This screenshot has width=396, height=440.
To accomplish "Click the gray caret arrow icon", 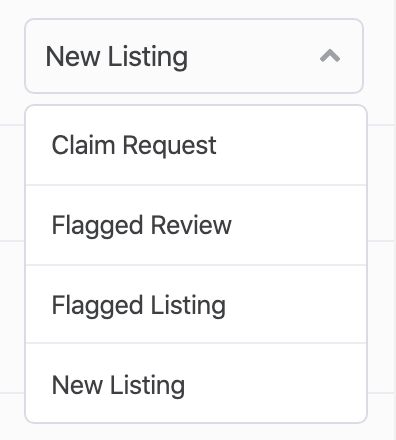I will (x=330, y=56).
